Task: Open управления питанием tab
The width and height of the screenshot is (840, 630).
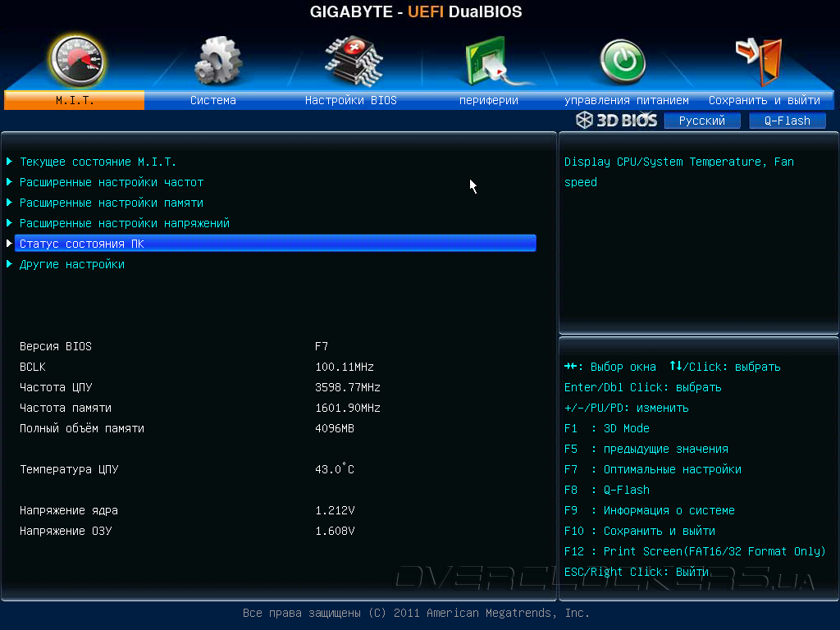Action: (x=626, y=100)
